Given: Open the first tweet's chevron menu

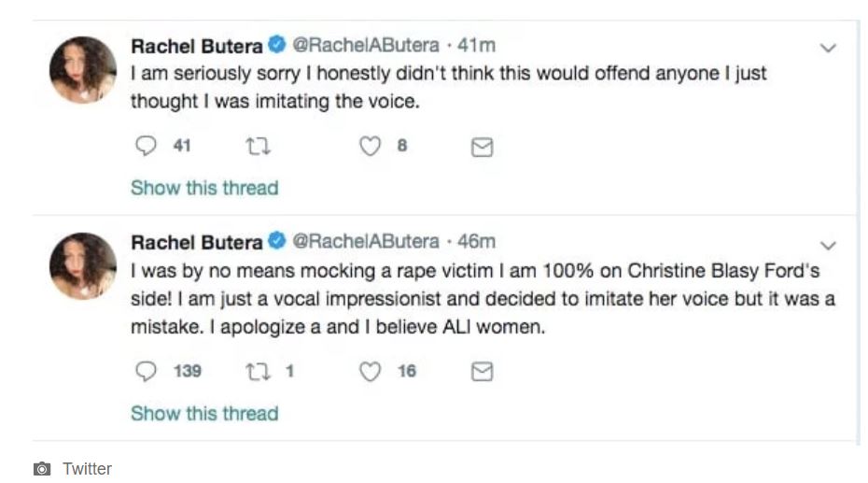Looking at the screenshot, I should (x=827, y=48).
